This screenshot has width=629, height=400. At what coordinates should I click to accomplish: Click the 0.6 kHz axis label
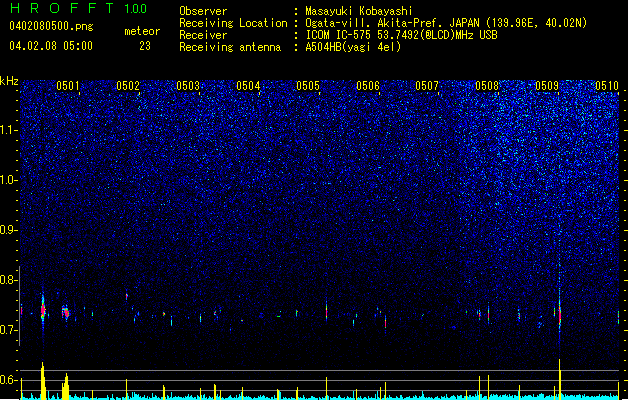(9, 380)
